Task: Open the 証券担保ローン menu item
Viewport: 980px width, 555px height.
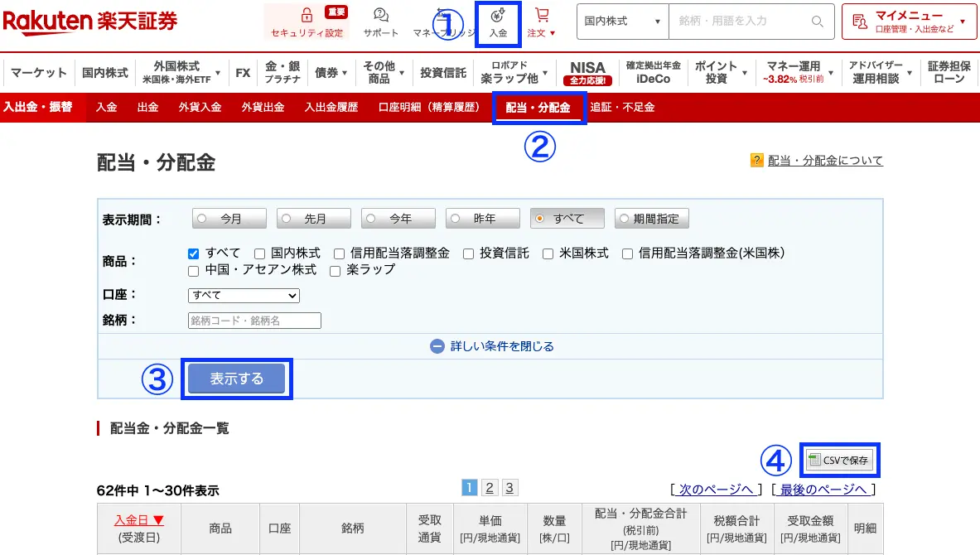Action: click(949, 73)
